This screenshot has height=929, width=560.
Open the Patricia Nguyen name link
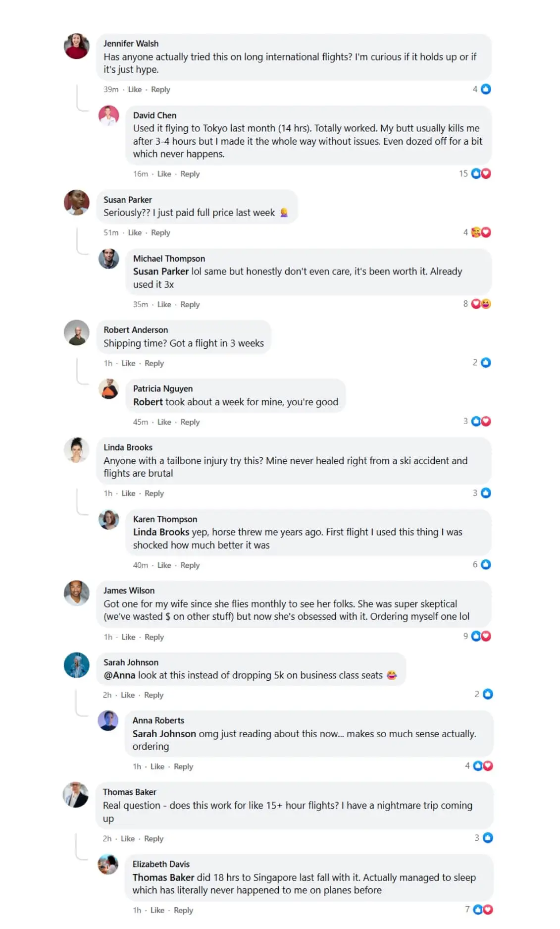click(163, 389)
